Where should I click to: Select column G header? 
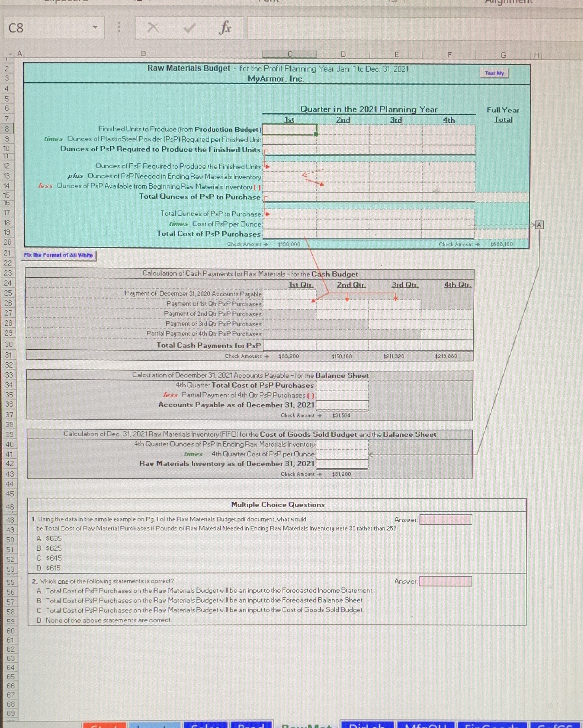click(503, 55)
